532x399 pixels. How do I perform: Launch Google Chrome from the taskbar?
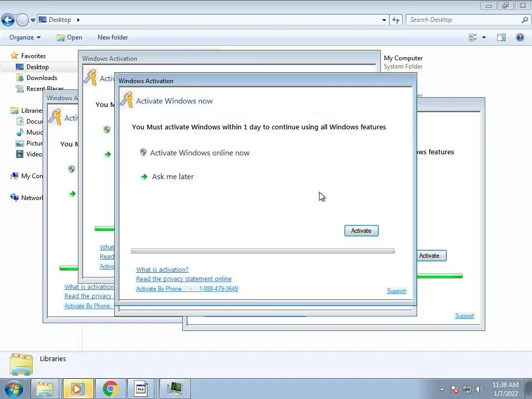[110, 389]
